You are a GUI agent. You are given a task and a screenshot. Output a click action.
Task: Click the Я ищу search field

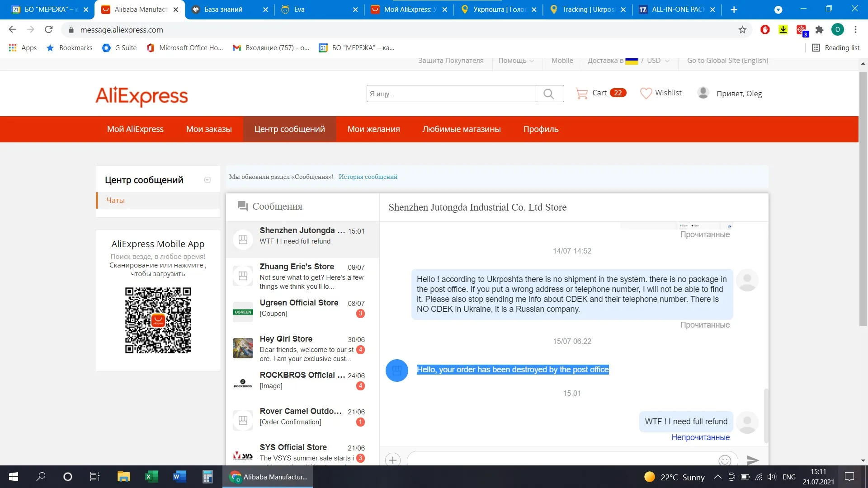(451, 94)
